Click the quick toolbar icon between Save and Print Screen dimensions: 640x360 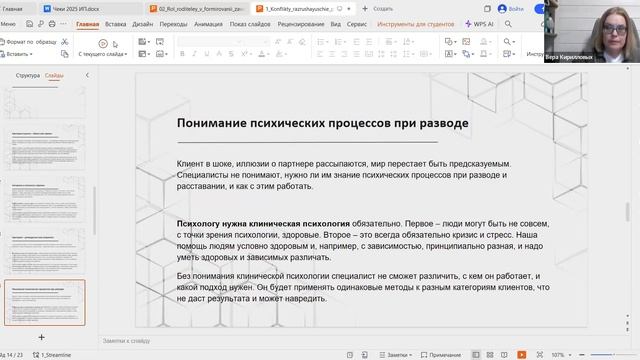(x=41, y=24)
